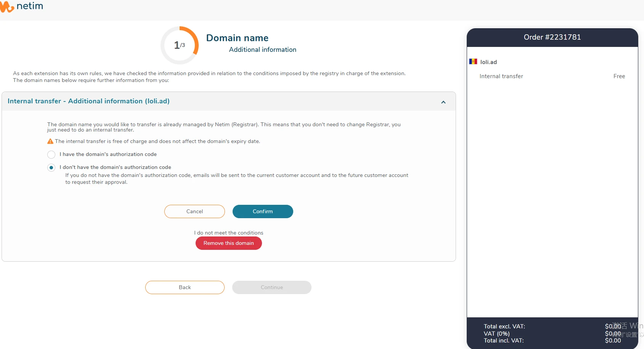Click the Total incl. VAT amount
Image resolution: width=644 pixels, height=349 pixels.
click(x=613, y=341)
